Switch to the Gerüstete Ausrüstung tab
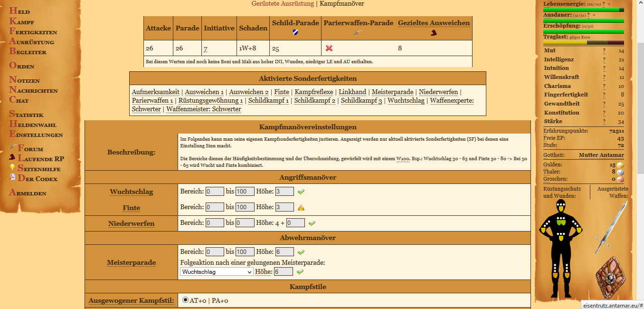644x309 pixels. click(283, 4)
